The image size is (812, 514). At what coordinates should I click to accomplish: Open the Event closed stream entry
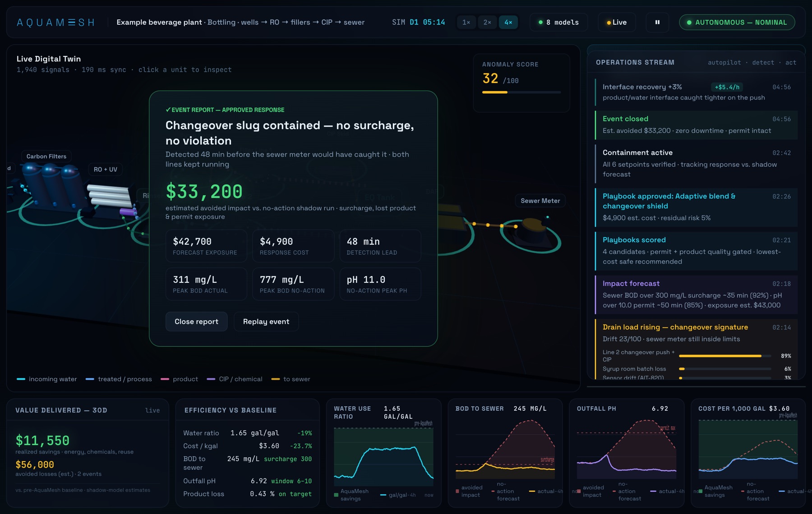click(696, 125)
